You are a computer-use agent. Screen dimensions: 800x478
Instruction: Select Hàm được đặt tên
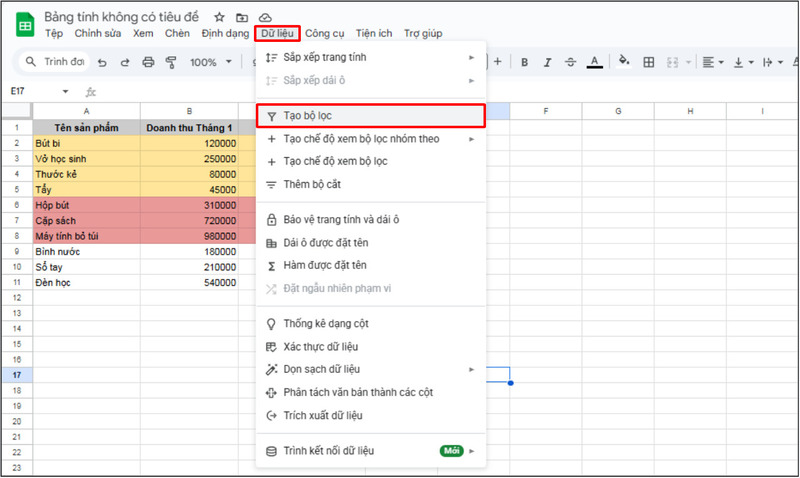click(x=371, y=265)
